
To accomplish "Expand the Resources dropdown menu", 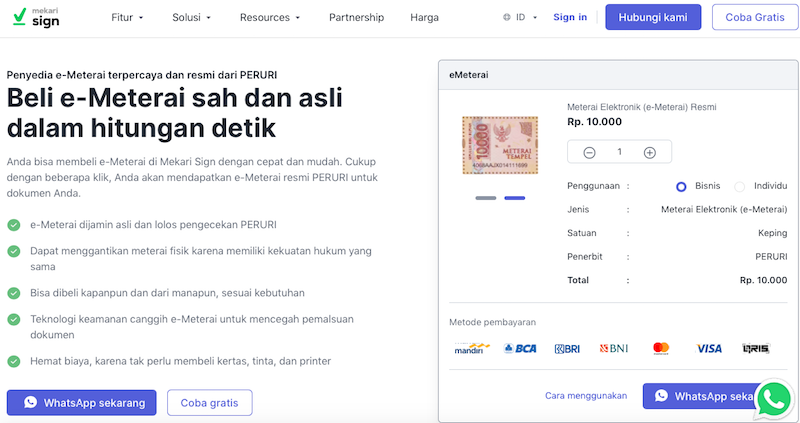I will pyautogui.click(x=270, y=17).
